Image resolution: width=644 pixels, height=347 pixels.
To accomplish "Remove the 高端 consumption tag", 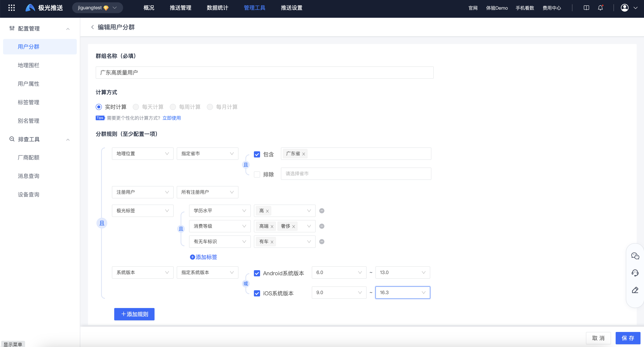I will (272, 227).
